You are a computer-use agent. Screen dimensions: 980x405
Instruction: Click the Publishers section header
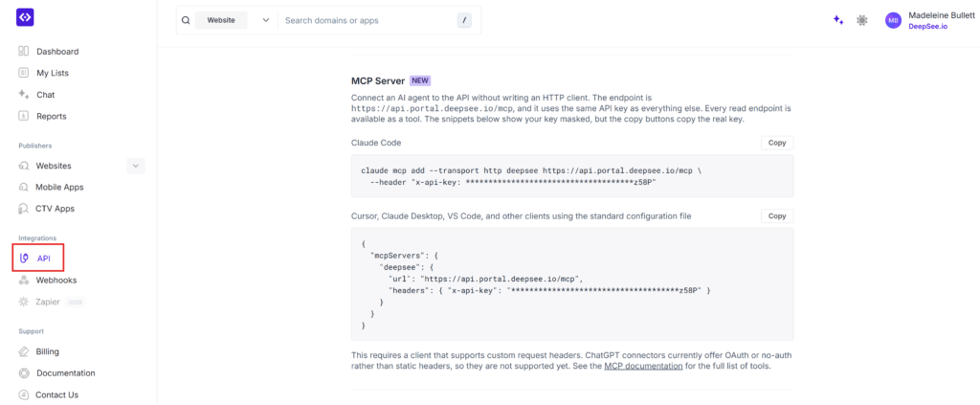(35, 146)
